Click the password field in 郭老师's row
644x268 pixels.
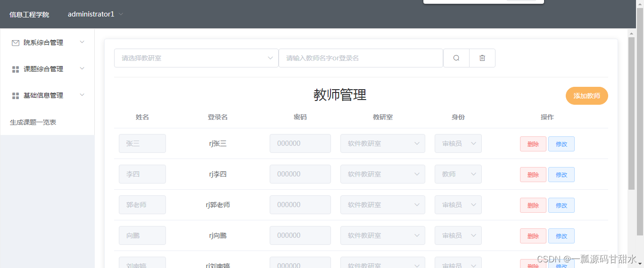(x=300, y=205)
